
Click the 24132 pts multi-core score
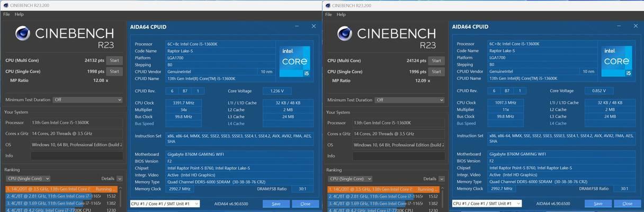pos(94,60)
